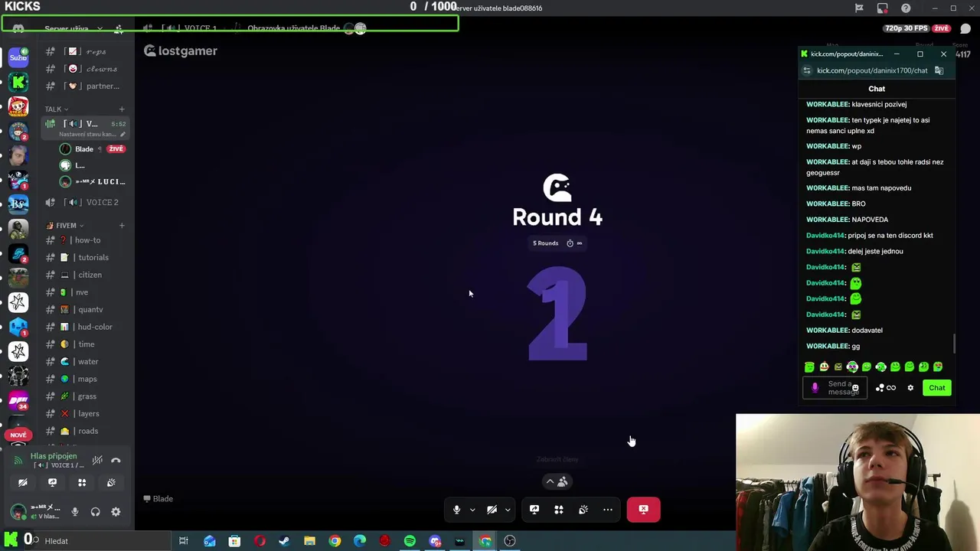Edit the voice channel status pencil icon

point(122,135)
